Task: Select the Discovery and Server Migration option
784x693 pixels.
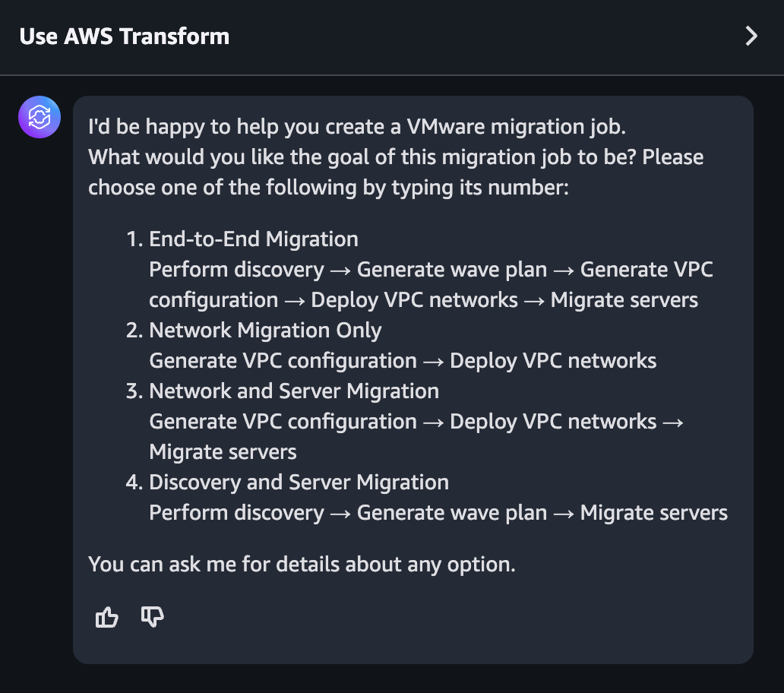Action: coord(299,482)
